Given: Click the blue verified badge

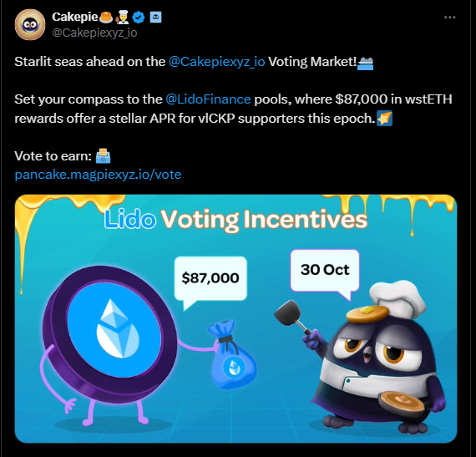Looking at the screenshot, I should pos(139,18).
